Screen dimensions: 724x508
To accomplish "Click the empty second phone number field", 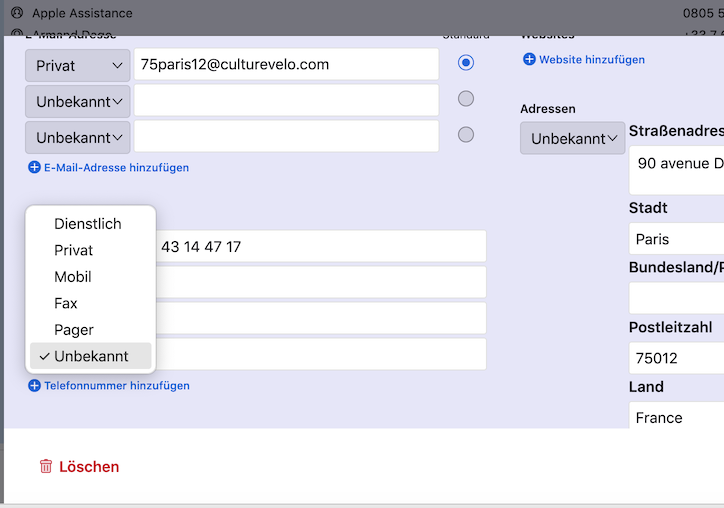I will click(320, 282).
